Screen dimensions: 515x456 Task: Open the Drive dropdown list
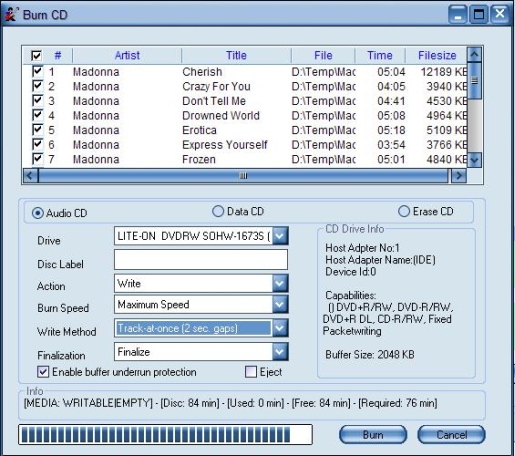[x=280, y=236]
